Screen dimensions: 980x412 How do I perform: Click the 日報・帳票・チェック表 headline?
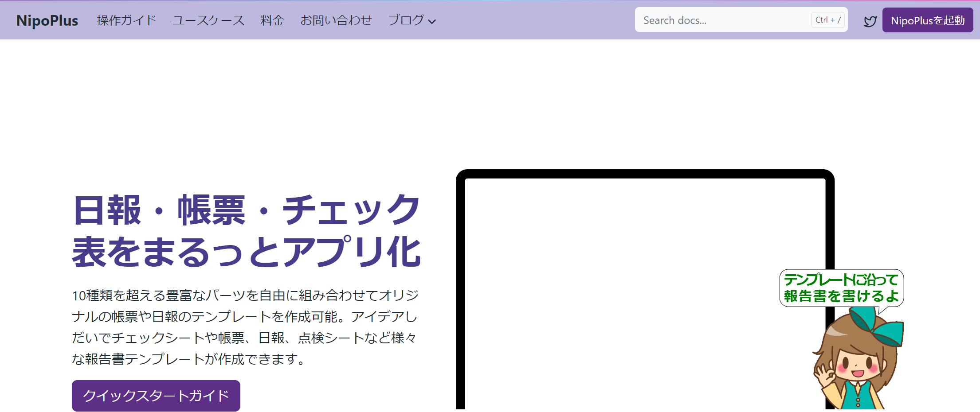pyautogui.click(x=246, y=231)
